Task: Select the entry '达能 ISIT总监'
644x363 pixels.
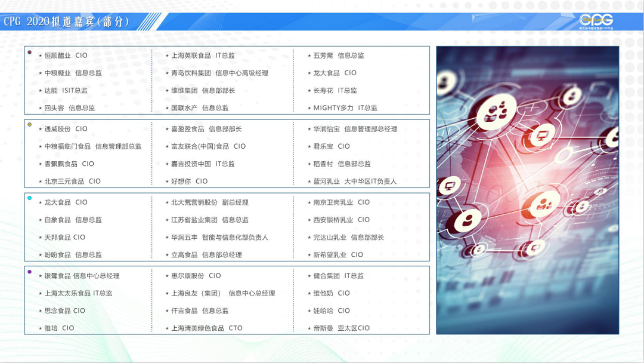Action: pyautogui.click(x=66, y=90)
